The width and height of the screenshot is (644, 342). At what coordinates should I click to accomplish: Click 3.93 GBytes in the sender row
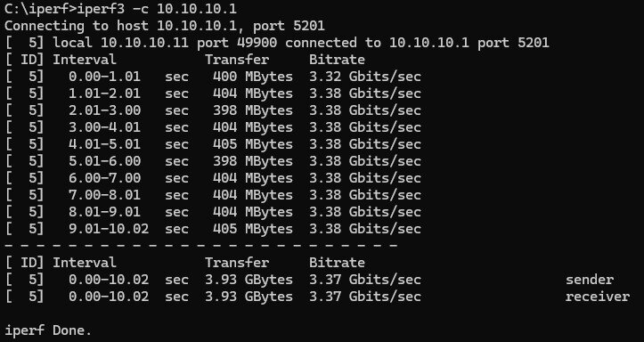point(249,280)
